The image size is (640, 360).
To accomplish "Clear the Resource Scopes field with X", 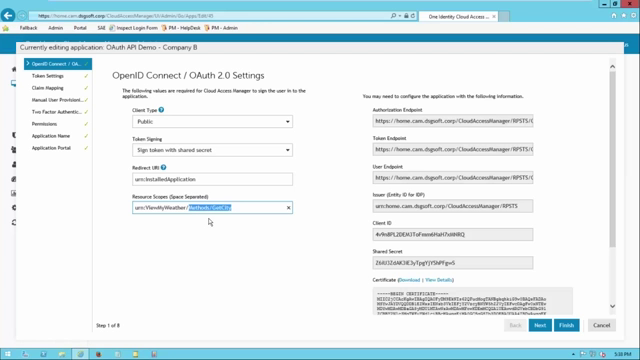I will (x=289, y=208).
